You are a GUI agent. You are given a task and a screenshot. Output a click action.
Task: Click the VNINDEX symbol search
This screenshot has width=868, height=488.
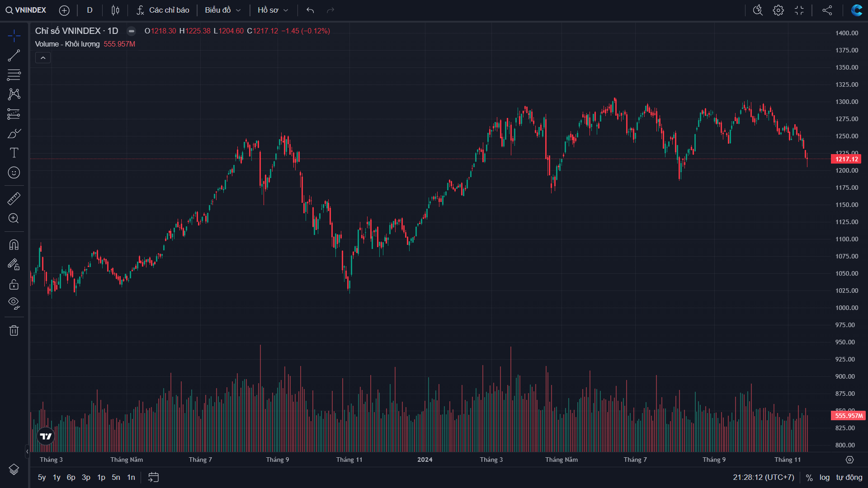click(26, 10)
